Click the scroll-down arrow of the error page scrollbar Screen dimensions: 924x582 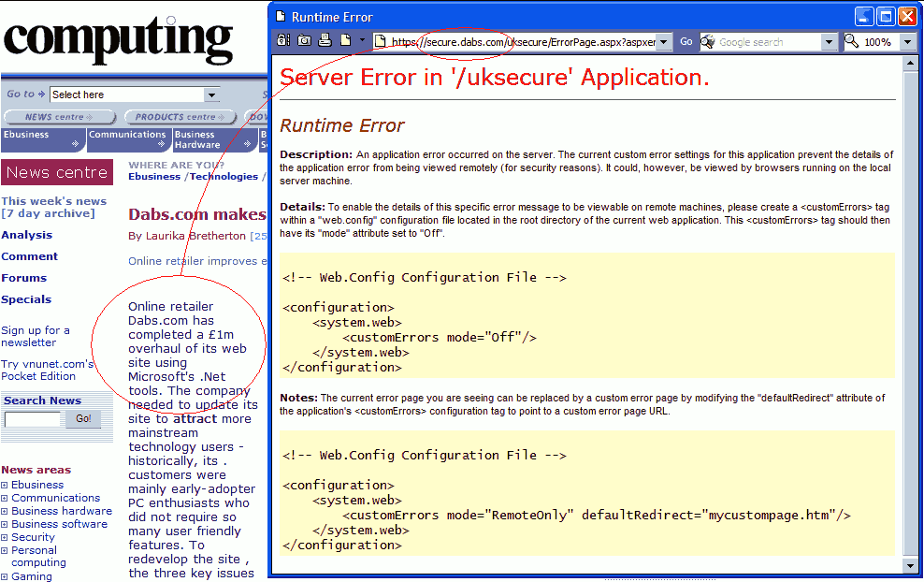pyautogui.click(x=911, y=566)
